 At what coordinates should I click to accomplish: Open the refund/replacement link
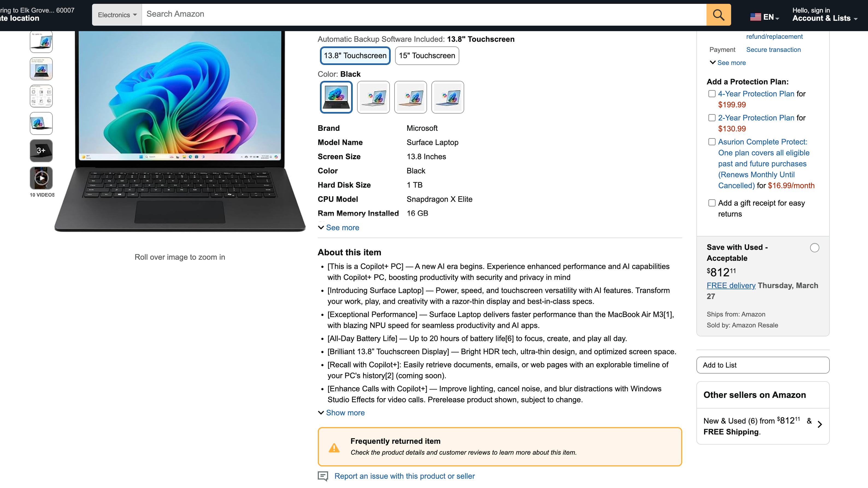click(774, 36)
